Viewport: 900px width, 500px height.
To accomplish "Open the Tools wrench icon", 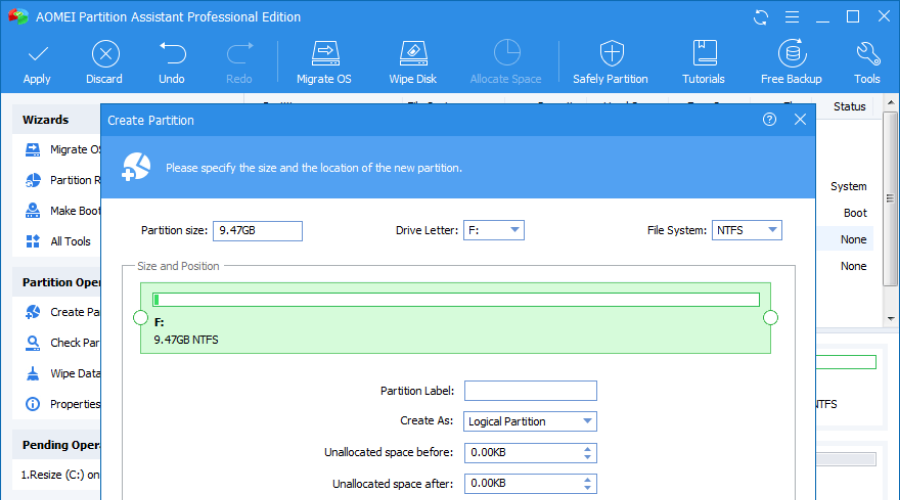I will click(x=867, y=54).
